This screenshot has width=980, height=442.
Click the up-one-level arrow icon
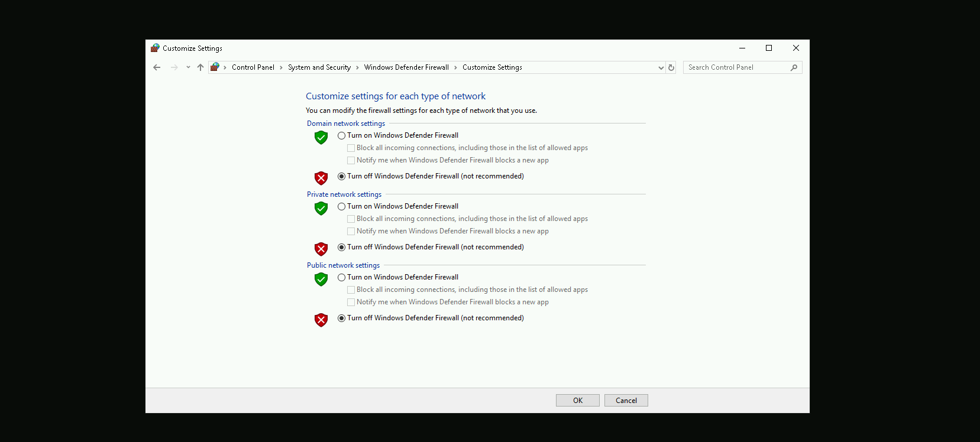click(200, 67)
